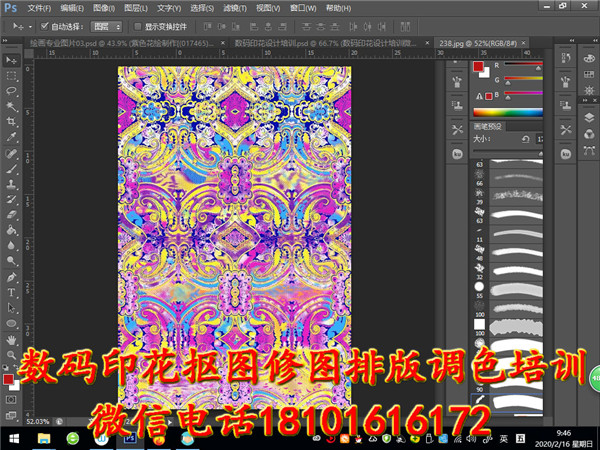Image resolution: width=600 pixels, height=450 pixels.
Task: Expand the Move tool preset picker arrow
Action: pyautogui.click(x=29, y=26)
